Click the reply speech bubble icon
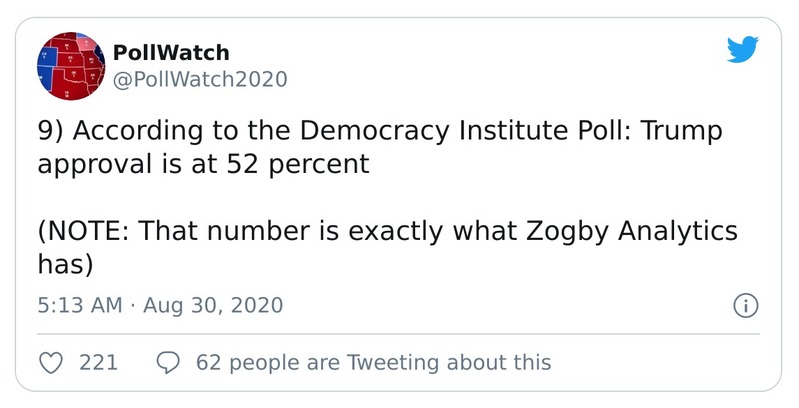 pos(168,362)
